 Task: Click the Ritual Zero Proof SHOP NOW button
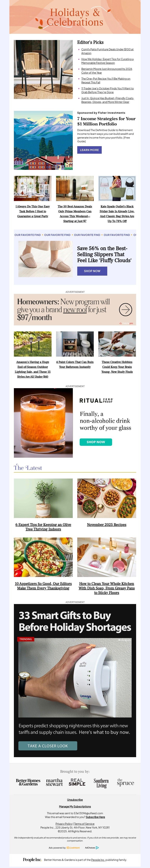(x=96, y=442)
